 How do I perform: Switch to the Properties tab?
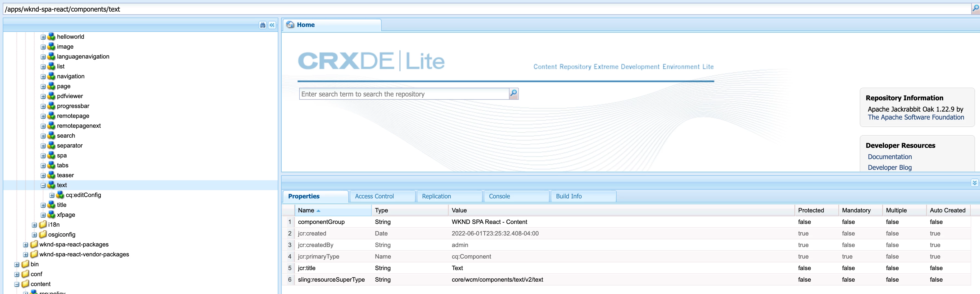click(315, 196)
